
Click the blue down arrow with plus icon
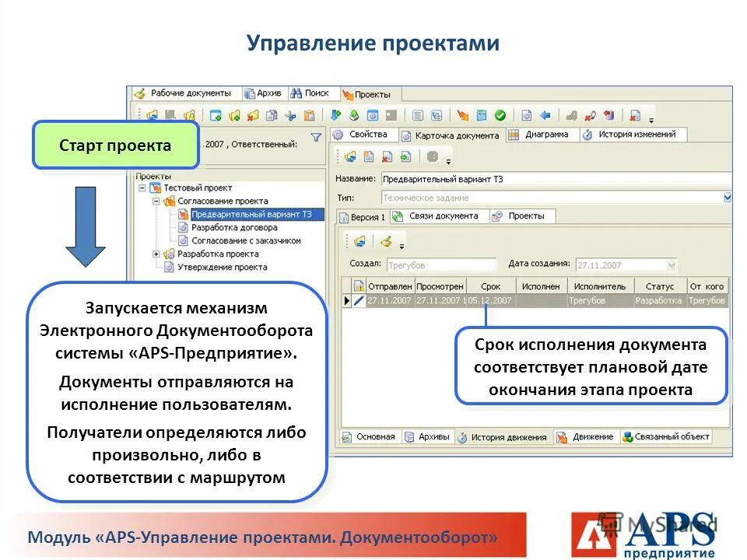click(336, 115)
